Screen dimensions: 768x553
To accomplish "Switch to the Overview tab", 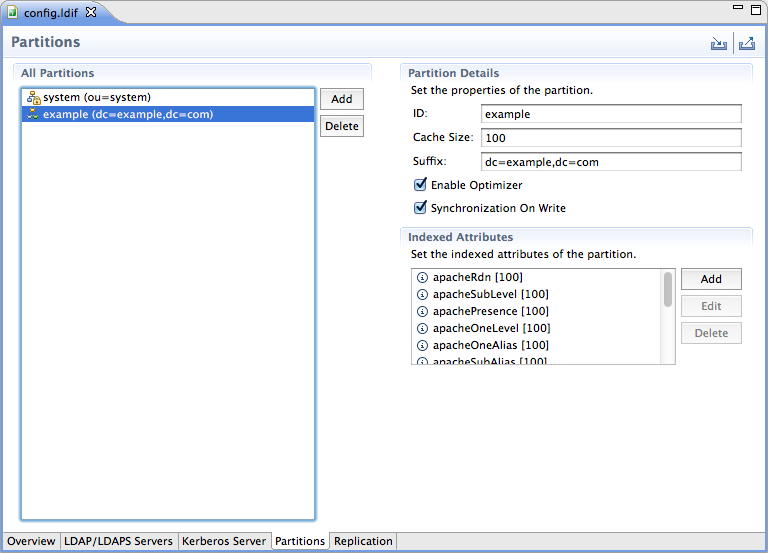I will coord(31,541).
